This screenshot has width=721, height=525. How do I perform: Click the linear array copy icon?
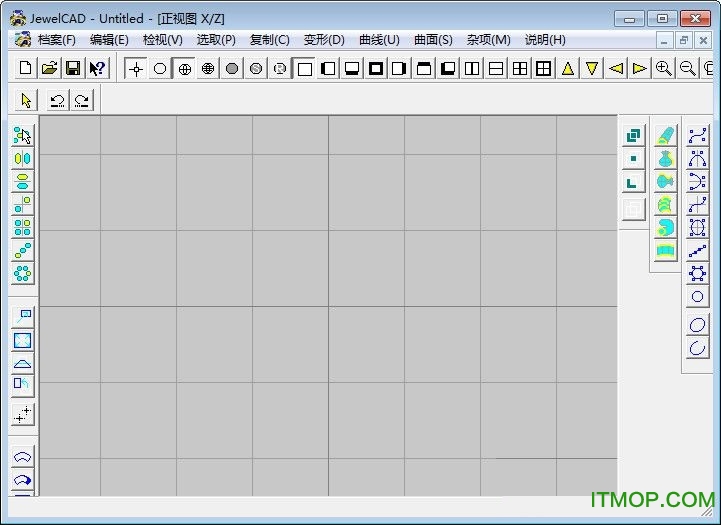point(23,251)
